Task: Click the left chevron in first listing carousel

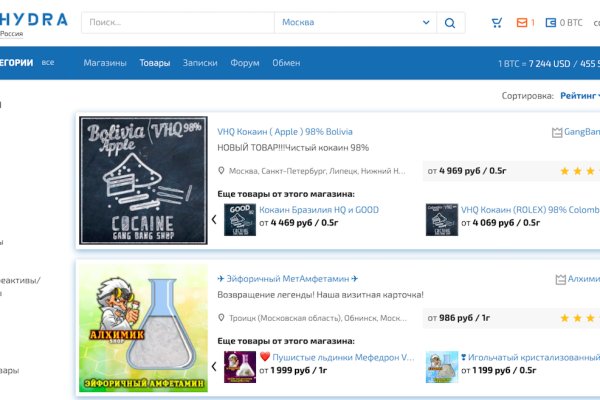Action: pyautogui.click(x=213, y=218)
